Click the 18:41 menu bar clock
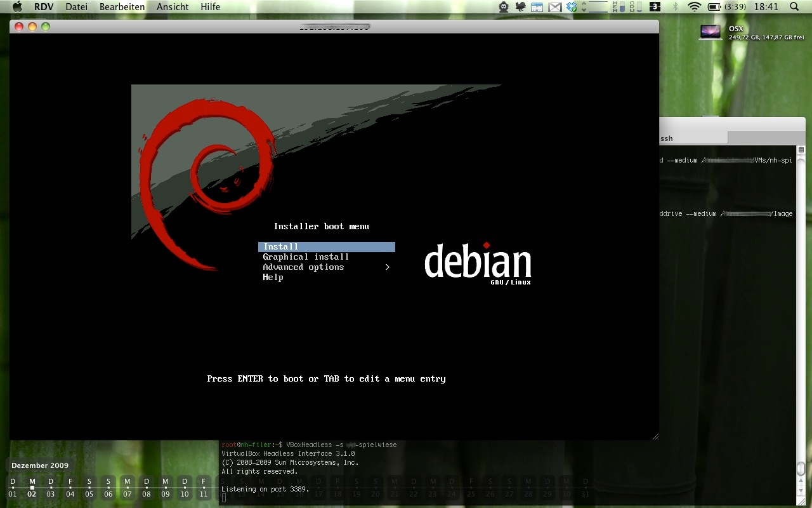 coord(766,7)
